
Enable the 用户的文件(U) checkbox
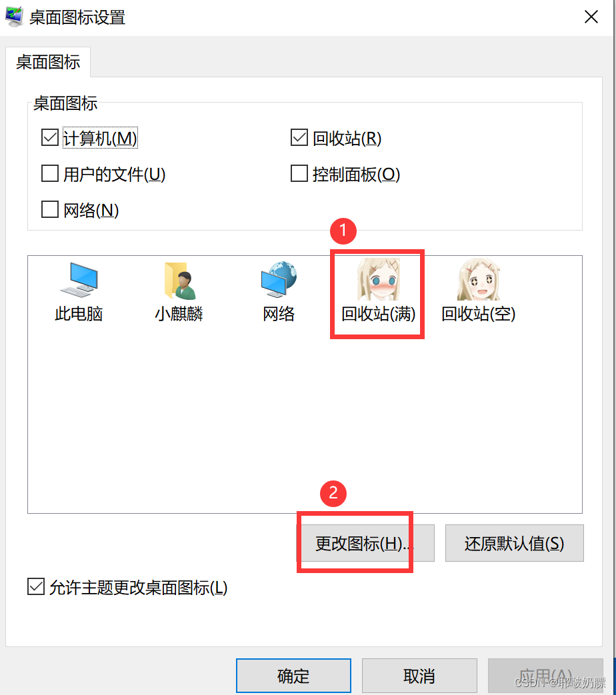[50, 173]
